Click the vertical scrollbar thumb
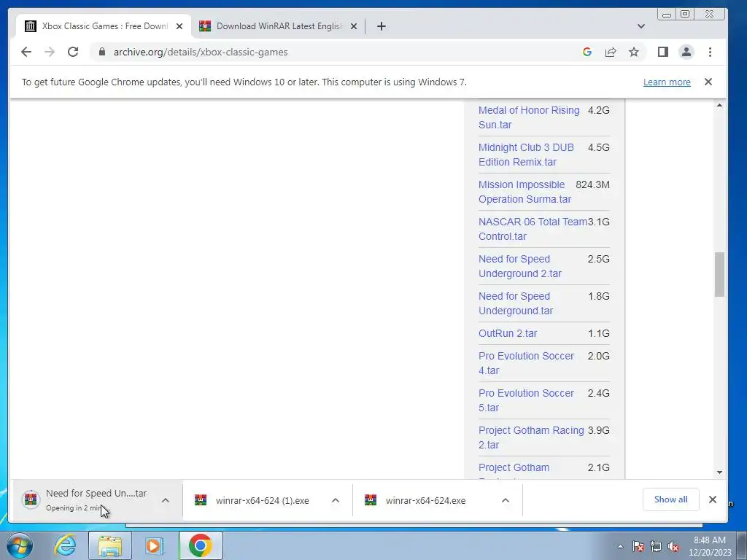This screenshot has width=747, height=560. tap(719, 274)
